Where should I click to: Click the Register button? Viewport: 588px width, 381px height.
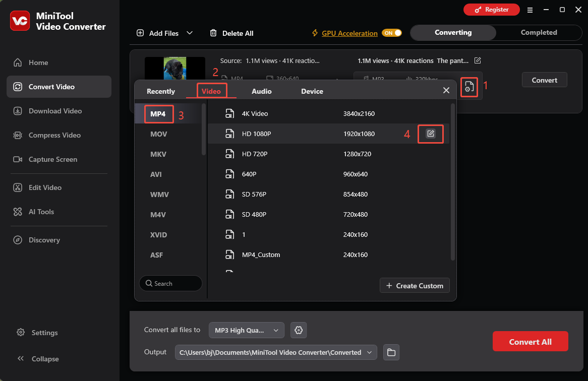[x=491, y=10]
